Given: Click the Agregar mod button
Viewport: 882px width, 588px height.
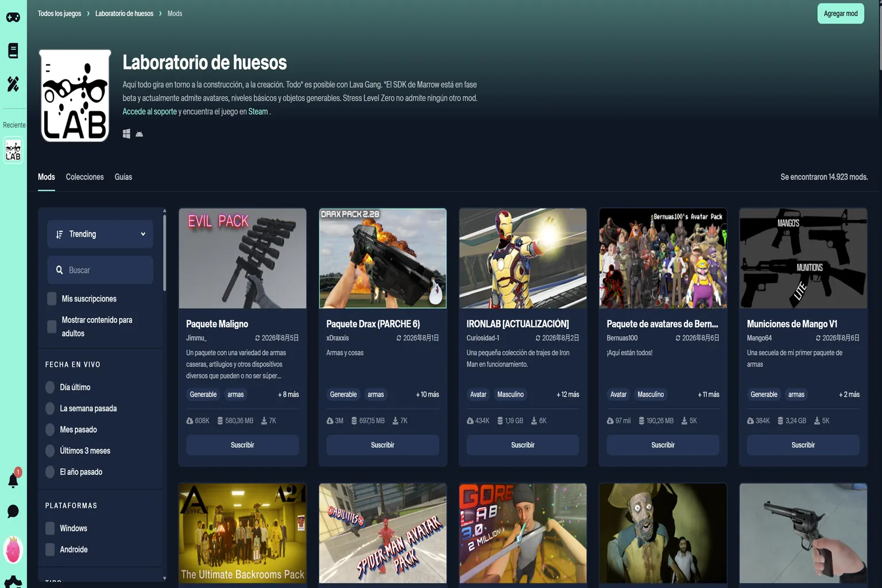Looking at the screenshot, I should click(841, 14).
